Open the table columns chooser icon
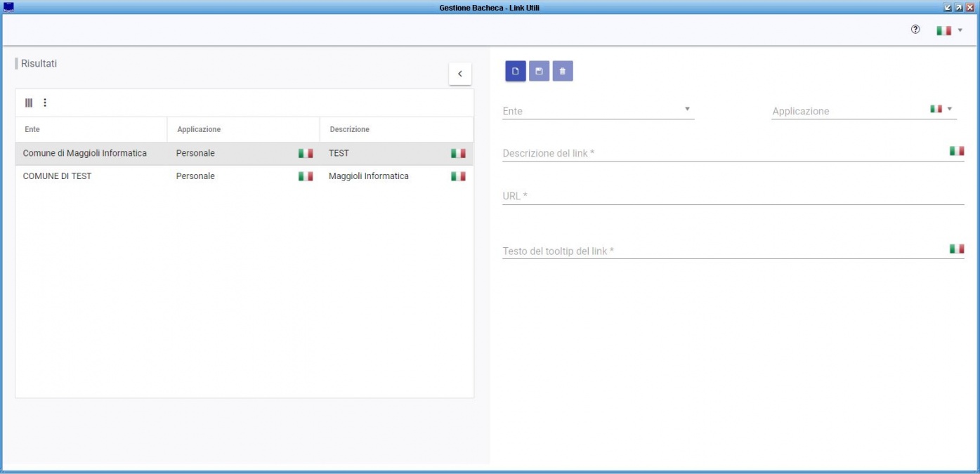This screenshot has width=980, height=474. tap(29, 103)
